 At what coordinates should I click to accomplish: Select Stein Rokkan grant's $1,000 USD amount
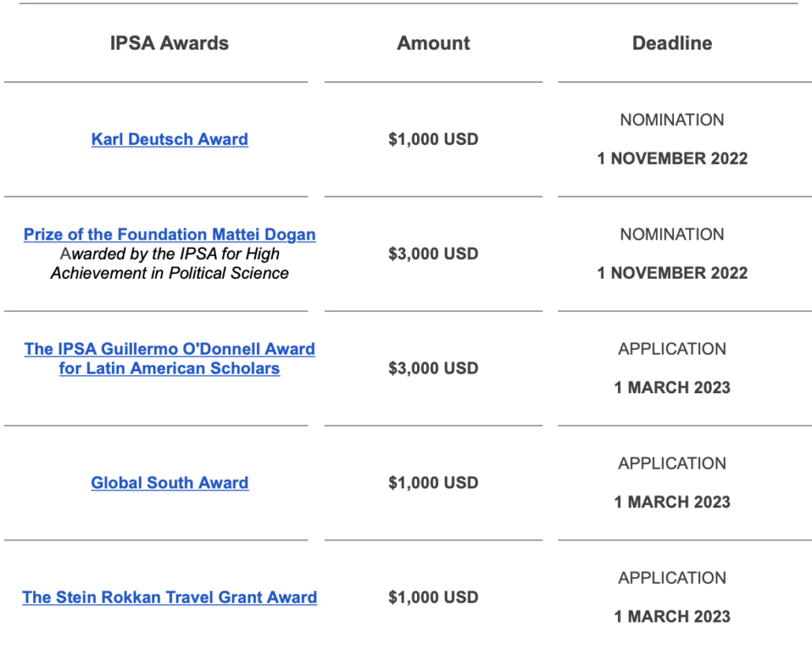point(434,597)
